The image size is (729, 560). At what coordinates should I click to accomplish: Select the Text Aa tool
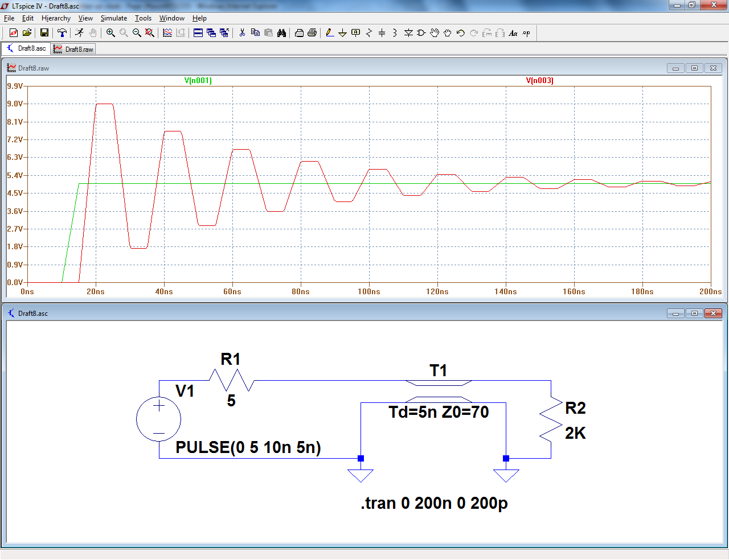[513, 33]
